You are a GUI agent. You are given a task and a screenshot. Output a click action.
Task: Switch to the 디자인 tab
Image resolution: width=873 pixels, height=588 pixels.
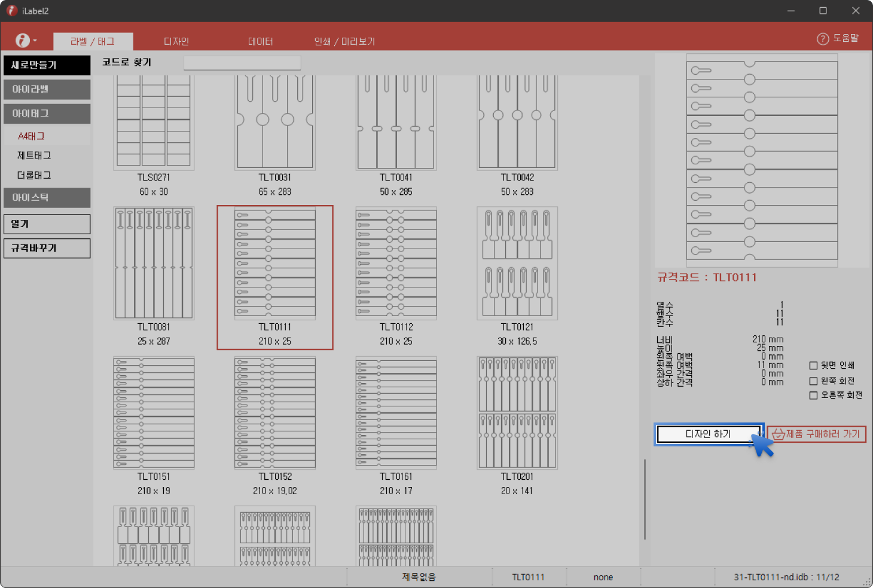(x=176, y=41)
